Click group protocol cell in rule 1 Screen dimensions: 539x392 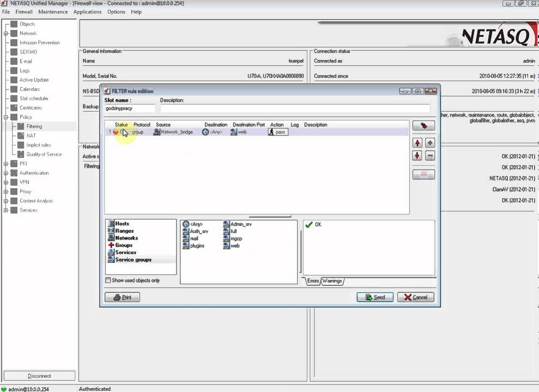(x=138, y=132)
